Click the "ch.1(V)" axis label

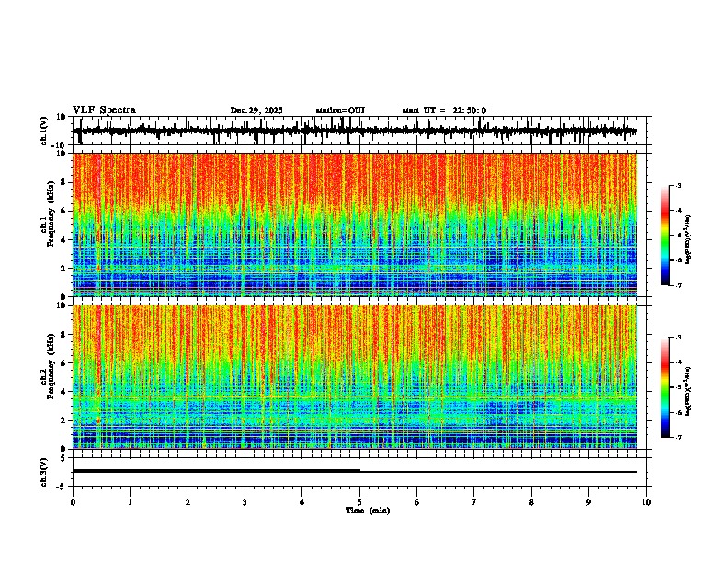click(44, 132)
